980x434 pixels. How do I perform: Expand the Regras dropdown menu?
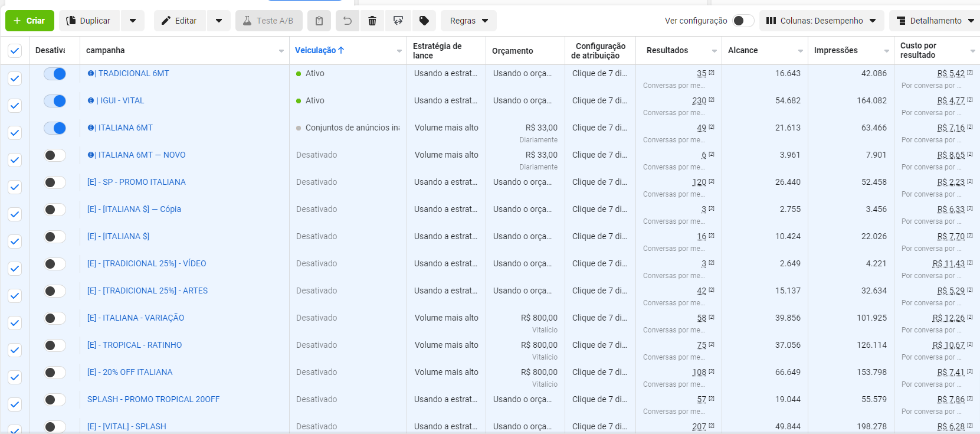(468, 21)
